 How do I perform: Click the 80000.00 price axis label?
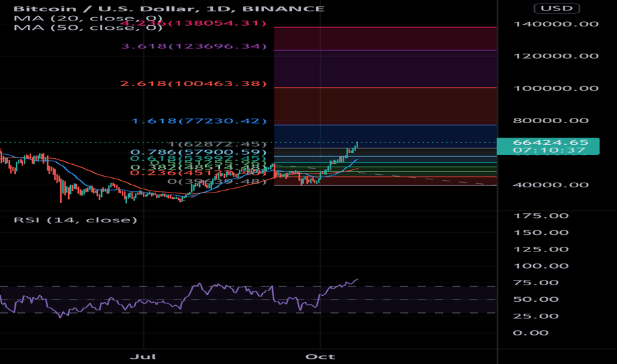click(x=551, y=121)
